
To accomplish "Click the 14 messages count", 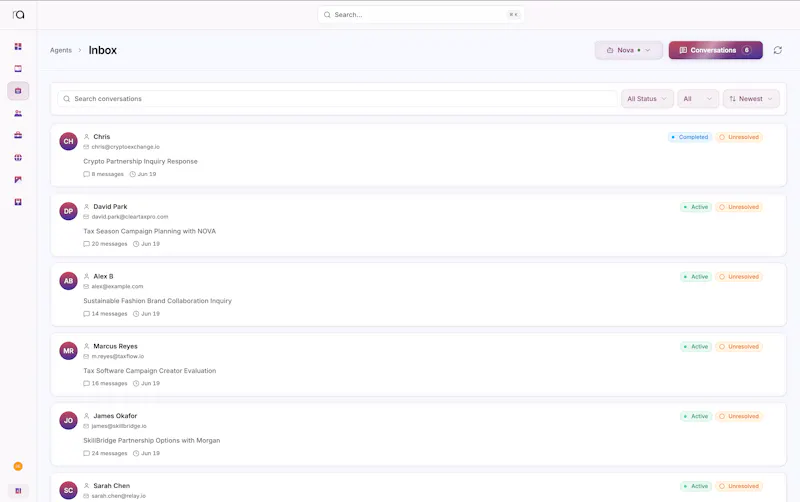I will 109,314.
